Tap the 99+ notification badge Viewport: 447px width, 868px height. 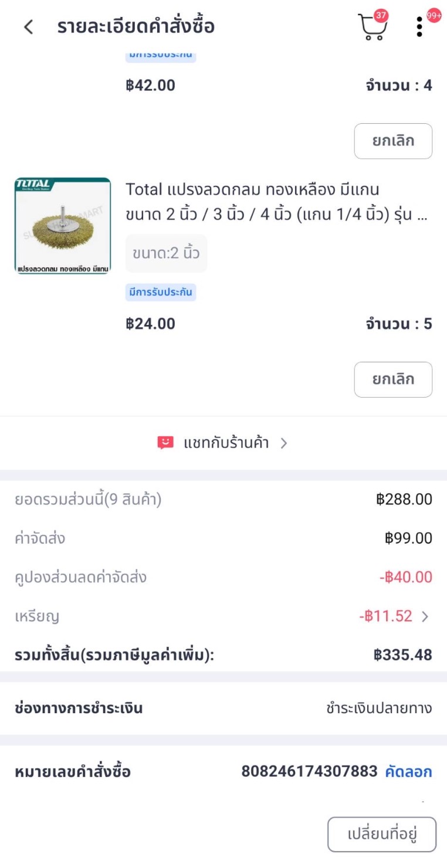pos(434,16)
